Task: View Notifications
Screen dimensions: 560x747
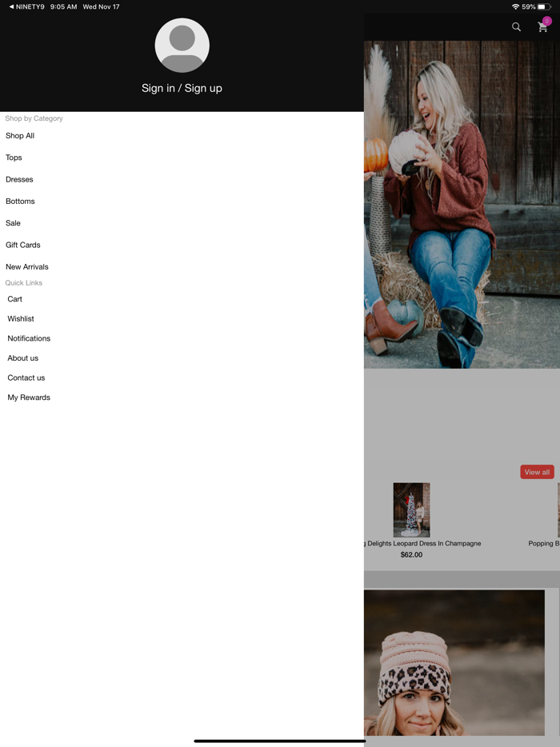Action: 29,339
